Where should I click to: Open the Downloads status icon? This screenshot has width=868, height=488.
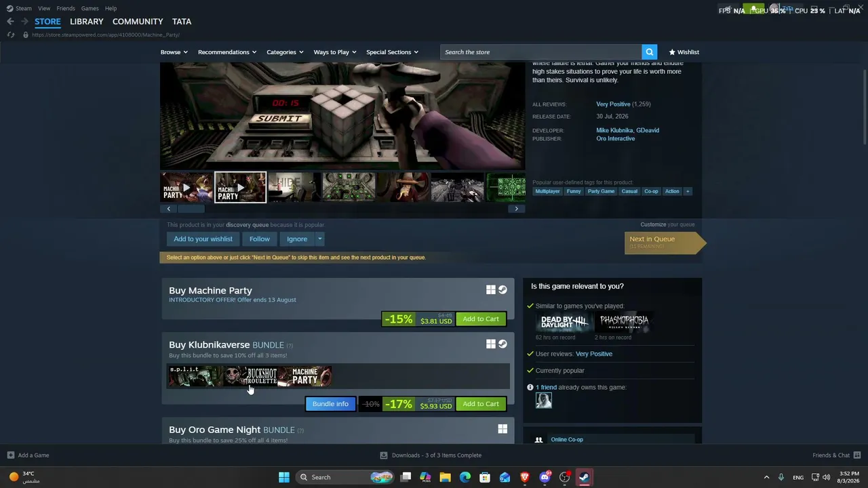[x=384, y=455]
